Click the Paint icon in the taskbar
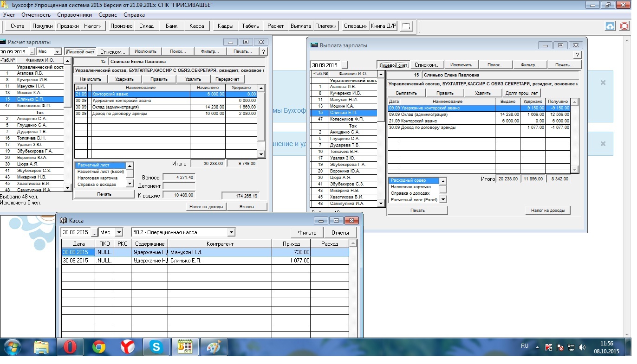637x364 pixels. 214,347
